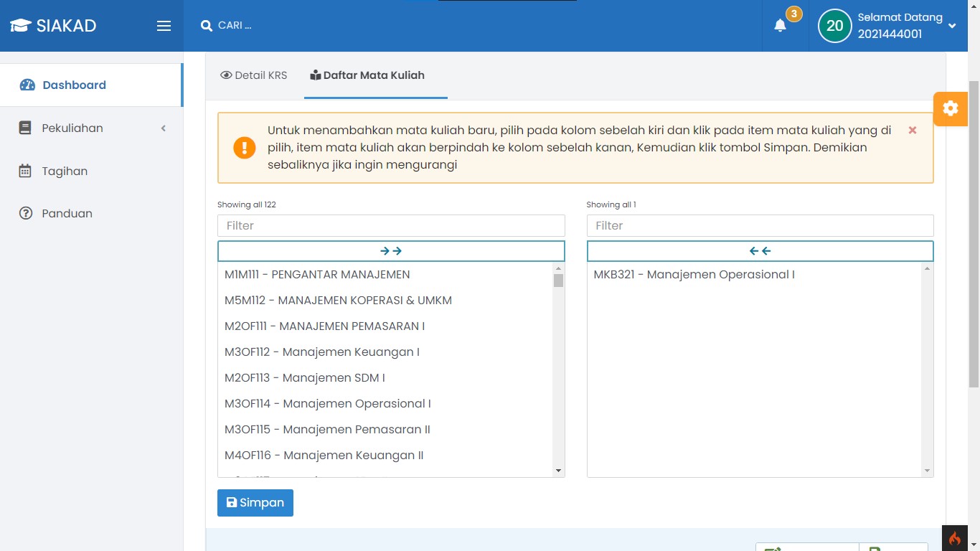Remove MKB321 - Manajemen Operasional I
This screenshot has width=980, height=551.
(x=754, y=275)
